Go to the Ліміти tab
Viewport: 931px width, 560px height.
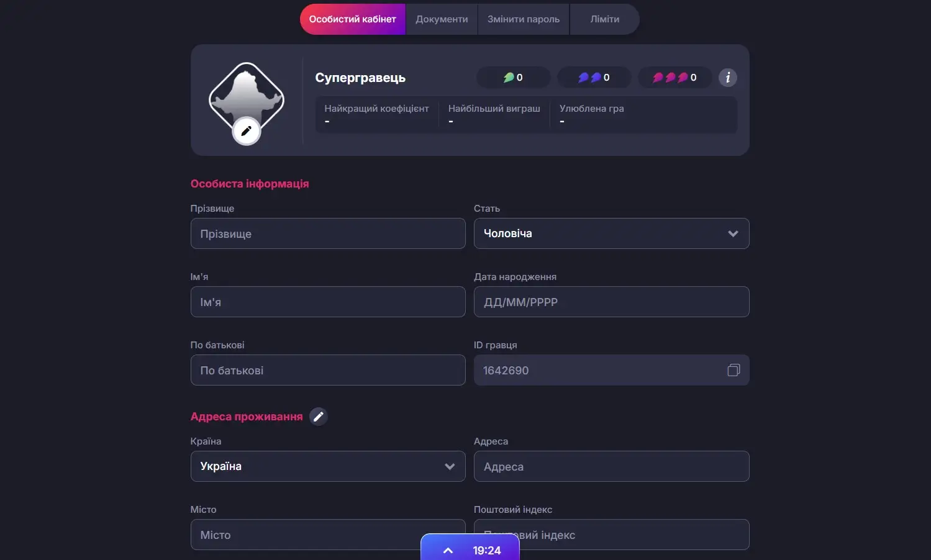click(604, 19)
